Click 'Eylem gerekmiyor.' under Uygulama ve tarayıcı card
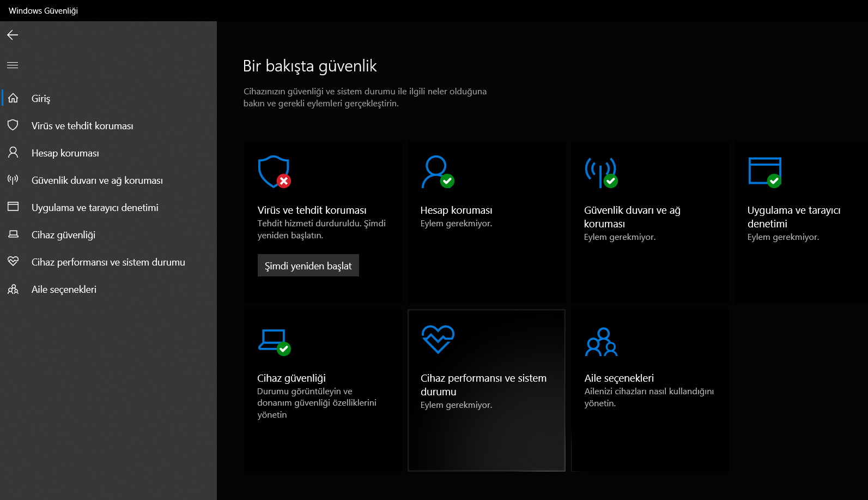The image size is (868, 500). pos(783,237)
